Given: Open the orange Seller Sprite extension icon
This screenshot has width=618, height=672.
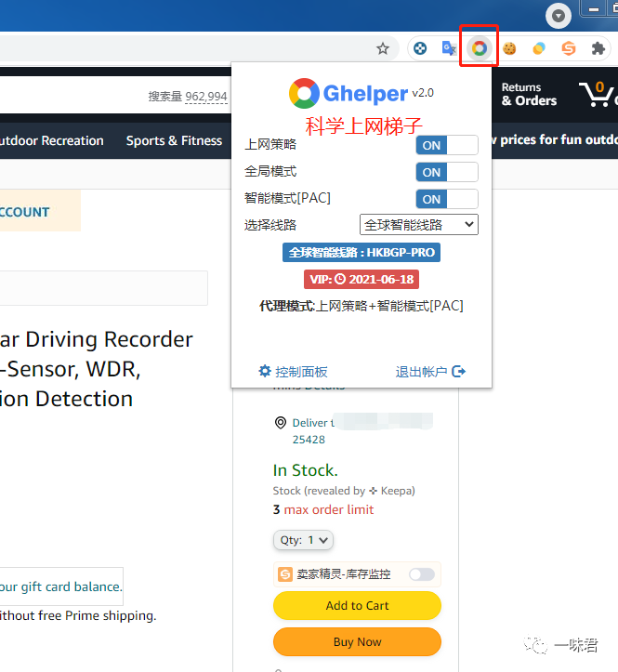Looking at the screenshot, I should tap(569, 48).
